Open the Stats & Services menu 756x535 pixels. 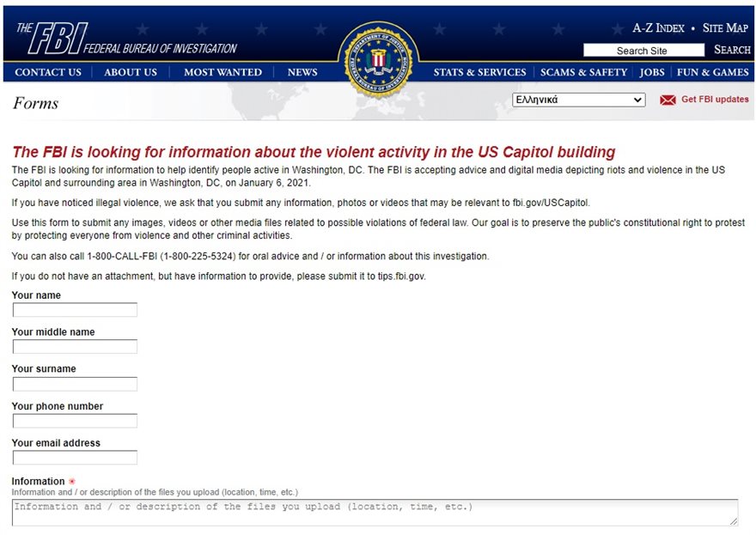pyautogui.click(x=479, y=72)
